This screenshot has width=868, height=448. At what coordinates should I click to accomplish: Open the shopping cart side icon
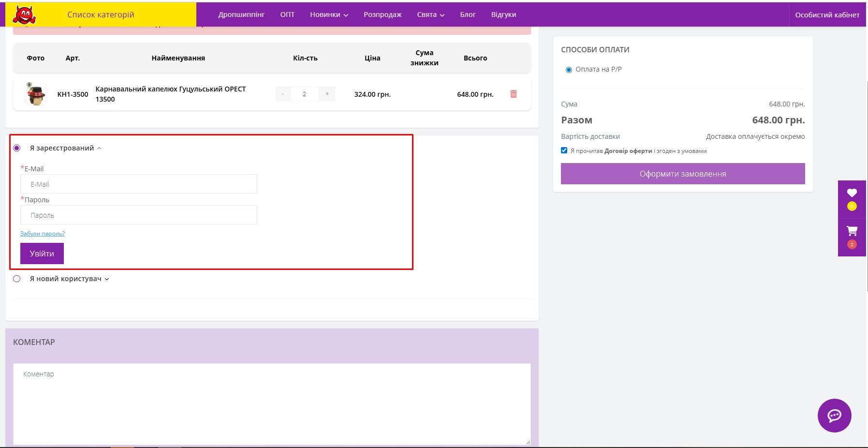click(852, 231)
